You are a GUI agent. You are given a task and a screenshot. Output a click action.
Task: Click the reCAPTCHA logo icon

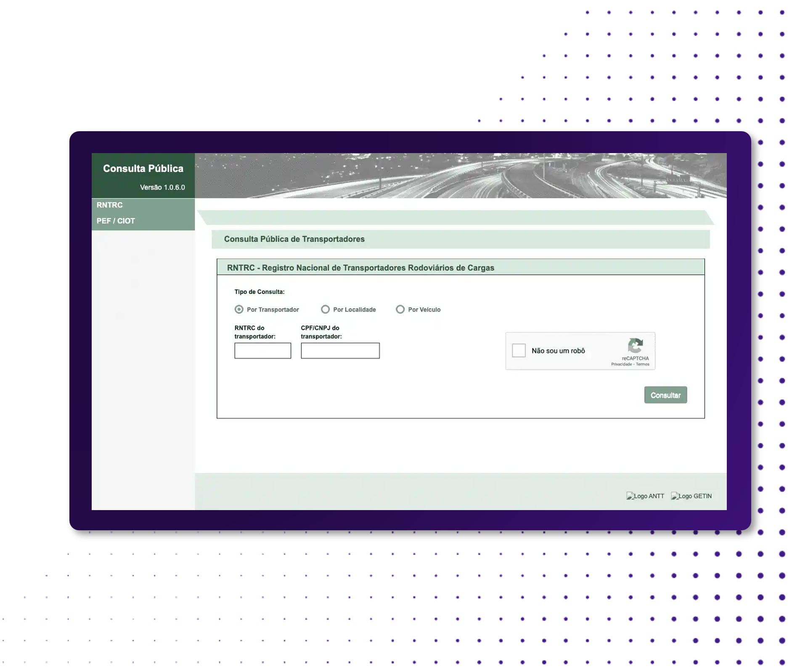pyautogui.click(x=635, y=346)
